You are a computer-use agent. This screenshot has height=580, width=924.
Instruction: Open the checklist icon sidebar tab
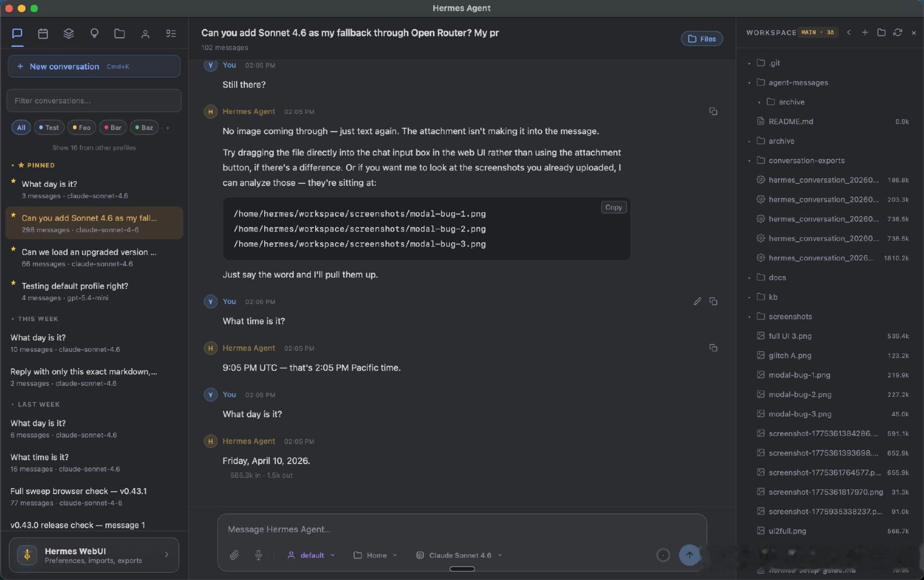tap(171, 33)
